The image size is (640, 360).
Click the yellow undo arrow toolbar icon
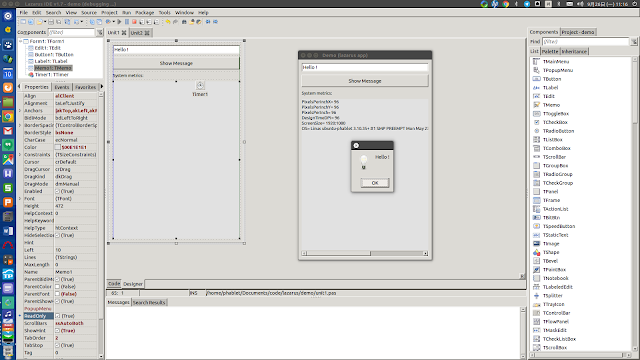click(168, 22)
